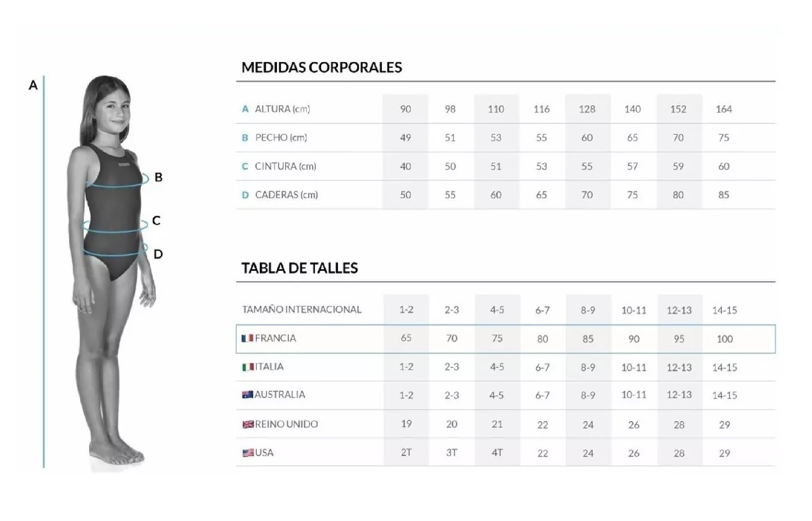Click the 164 value in the ALTURA row
The image size is (812, 521).
click(x=723, y=109)
